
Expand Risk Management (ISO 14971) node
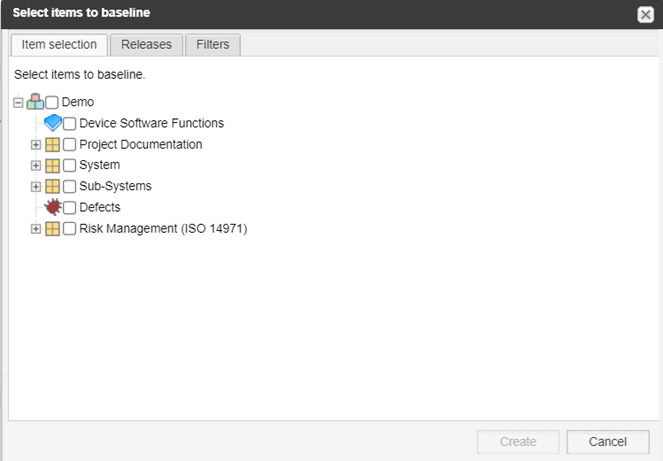[36, 229]
